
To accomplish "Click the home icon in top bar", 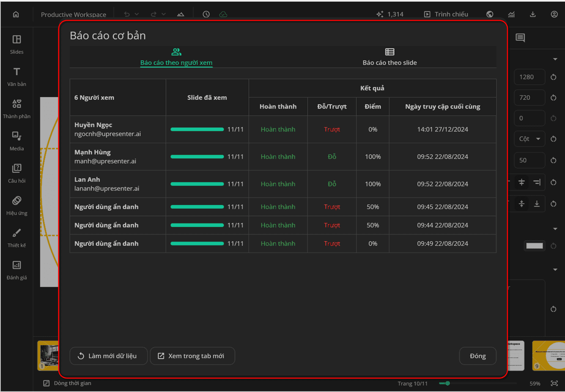I will 16,14.
